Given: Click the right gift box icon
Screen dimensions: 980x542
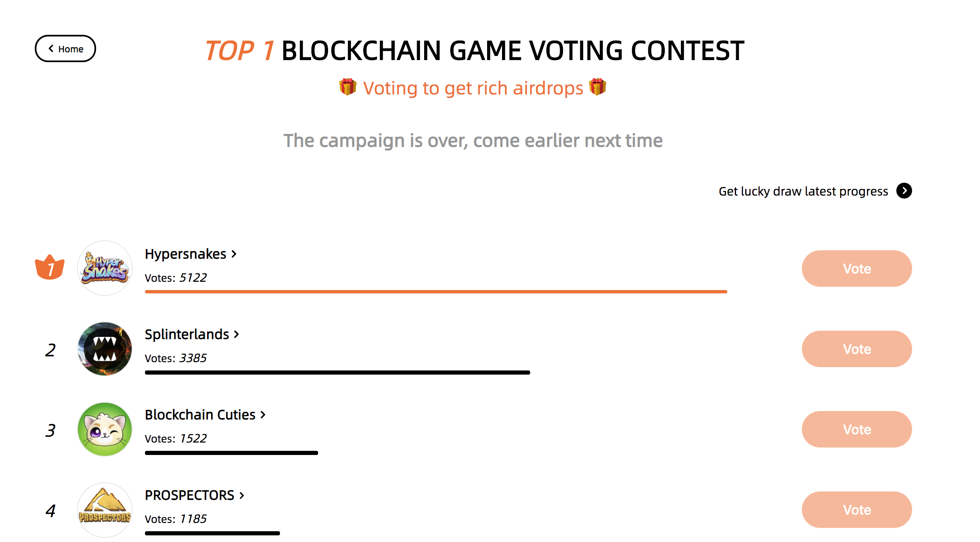Looking at the screenshot, I should 597,87.
